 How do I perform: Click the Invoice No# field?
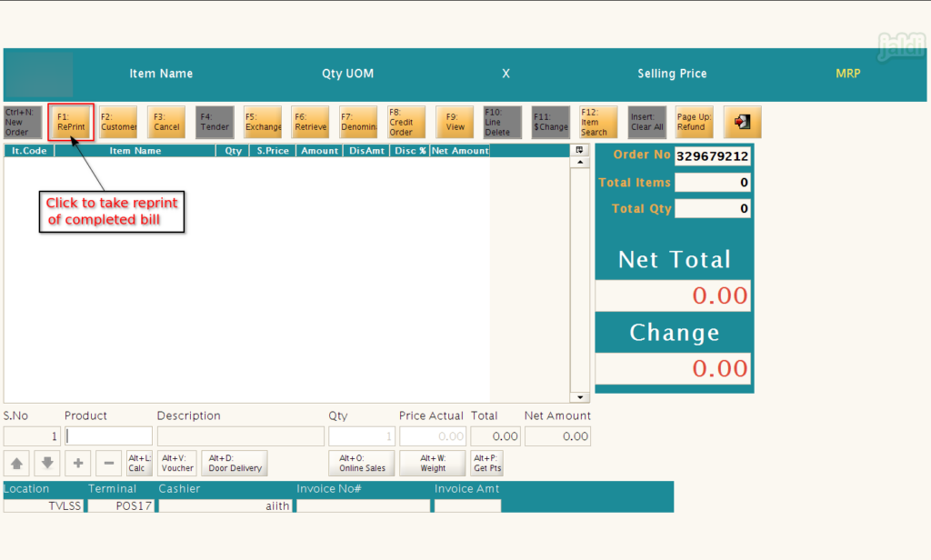coord(364,506)
